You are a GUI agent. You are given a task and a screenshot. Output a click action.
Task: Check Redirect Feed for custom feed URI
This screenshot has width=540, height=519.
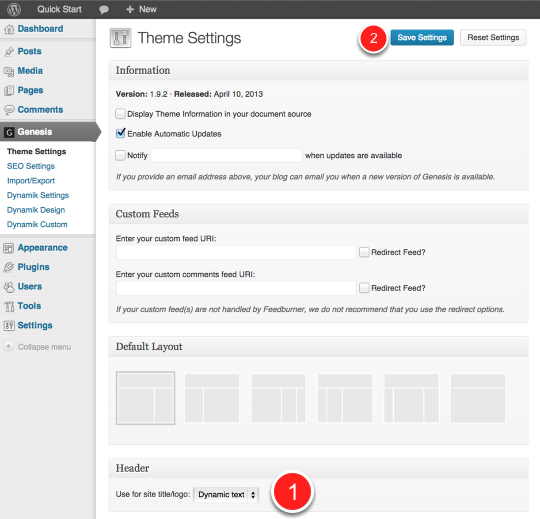click(x=364, y=252)
